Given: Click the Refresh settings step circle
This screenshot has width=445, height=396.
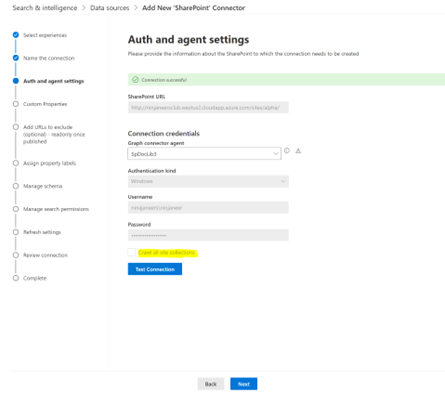Looking at the screenshot, I should (16, 232).
